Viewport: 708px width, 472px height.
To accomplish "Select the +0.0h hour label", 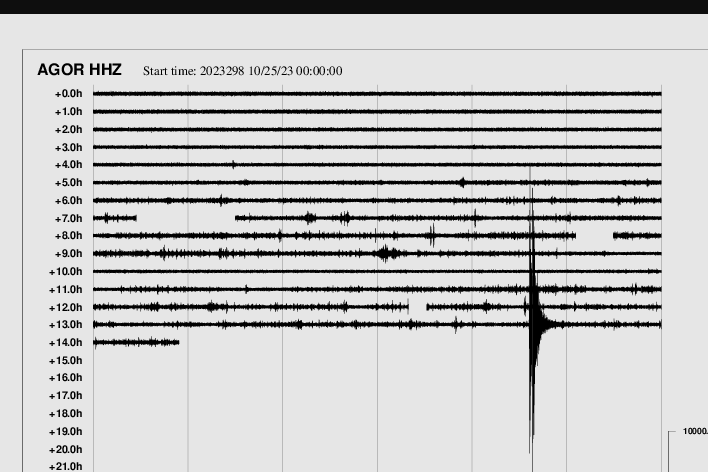I will [x=68, y=94].
